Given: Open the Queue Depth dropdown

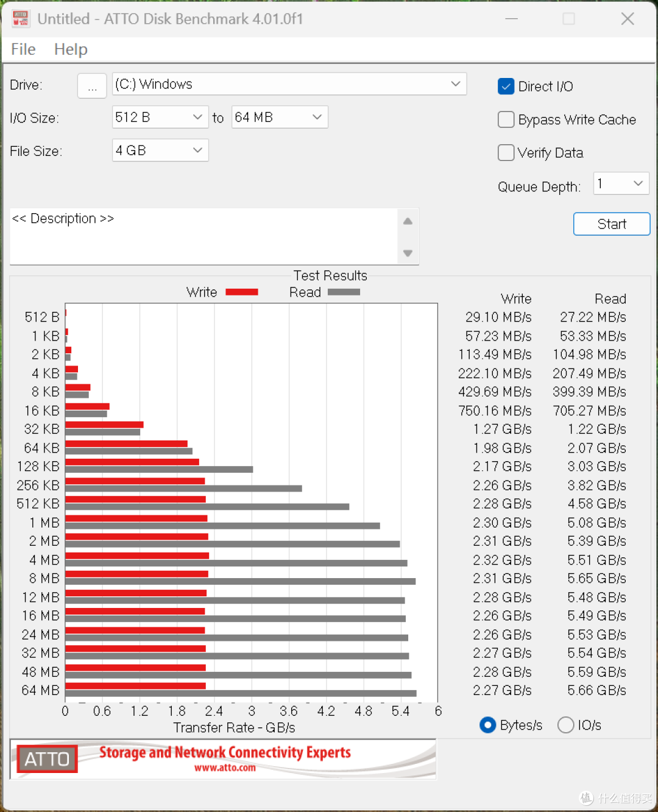Looking at the screenshot, I should coord(621,183).
